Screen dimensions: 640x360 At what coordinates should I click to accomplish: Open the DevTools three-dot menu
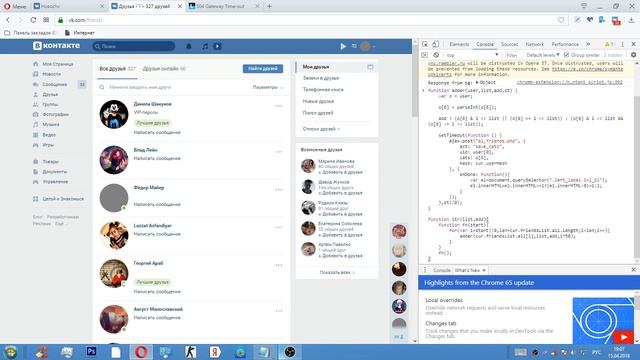point(622,44)
